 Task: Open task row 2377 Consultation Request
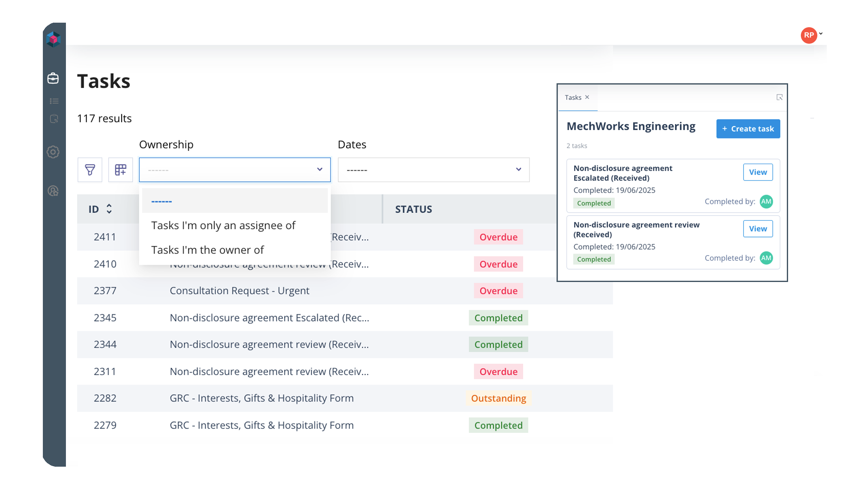(239, 291)
